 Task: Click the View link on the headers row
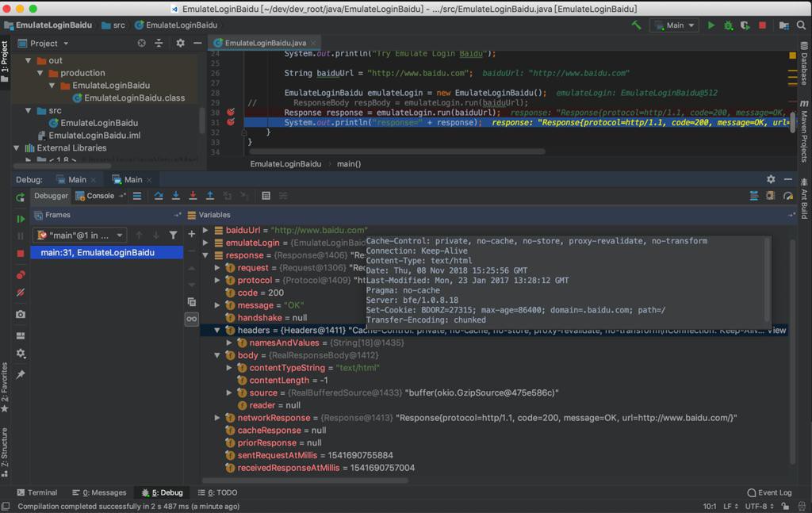777,331
